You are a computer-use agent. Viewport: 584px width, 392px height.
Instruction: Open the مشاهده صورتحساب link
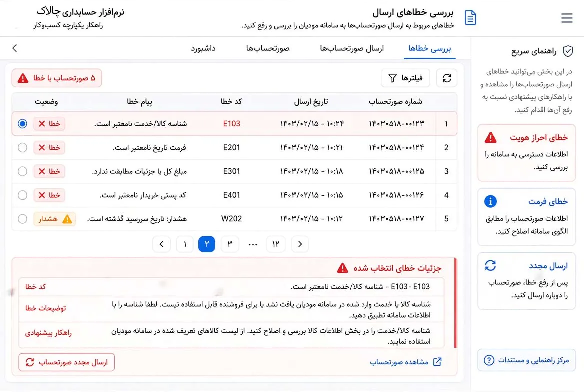(405, 362)
